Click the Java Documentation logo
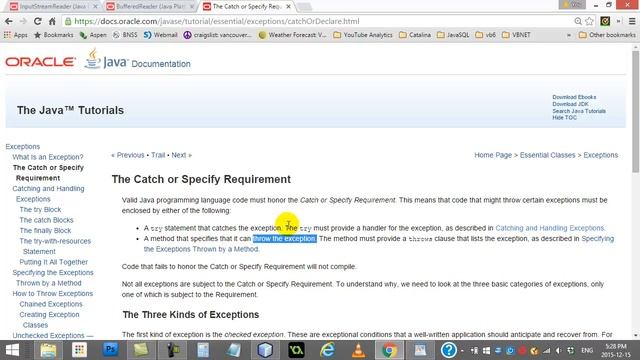Viewport: 640px width, 360px height. tap(138, 60)
